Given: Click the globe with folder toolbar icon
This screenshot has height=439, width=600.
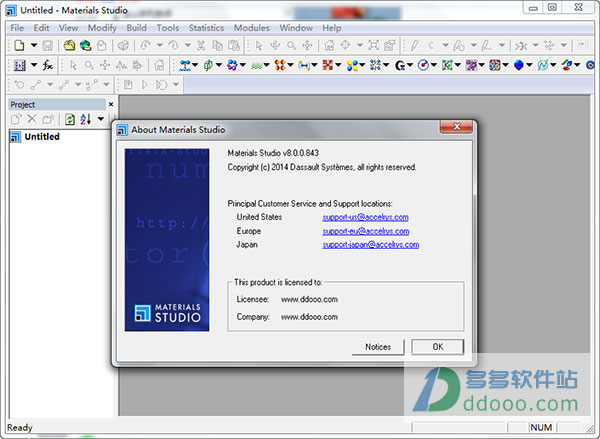Looking at the screenshot, I should (85, 46).
